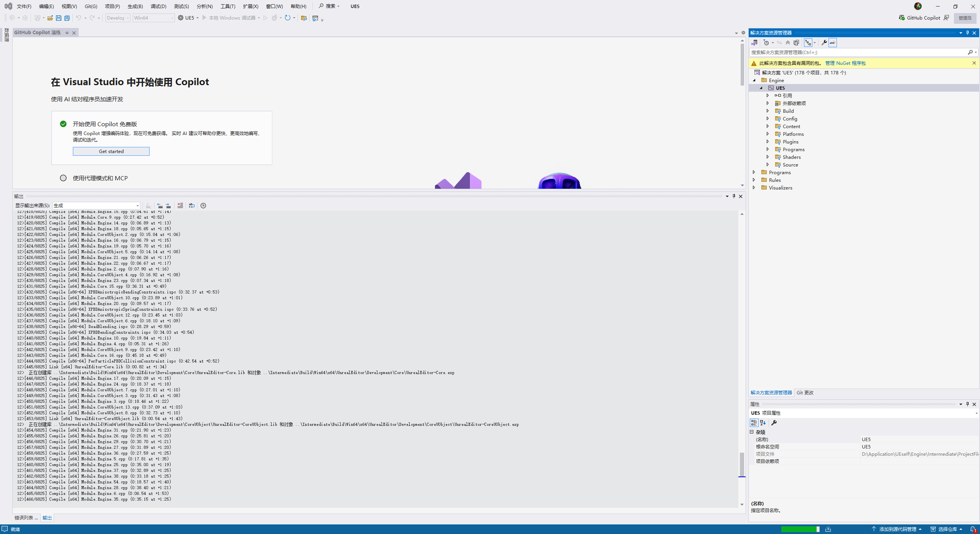Click 选择仓库 in status bar
Image resolution: width=980 pixels, height=534 pixels.
pos(947,529)
